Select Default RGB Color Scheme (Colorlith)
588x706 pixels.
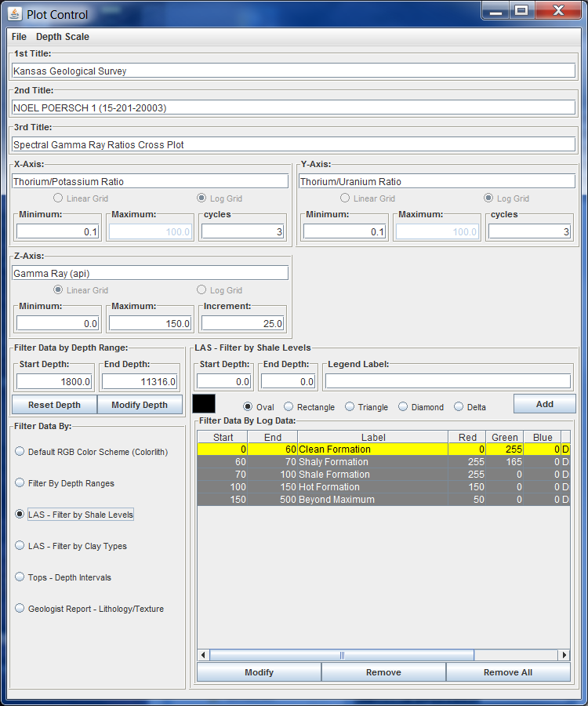(x=92, y=452)
